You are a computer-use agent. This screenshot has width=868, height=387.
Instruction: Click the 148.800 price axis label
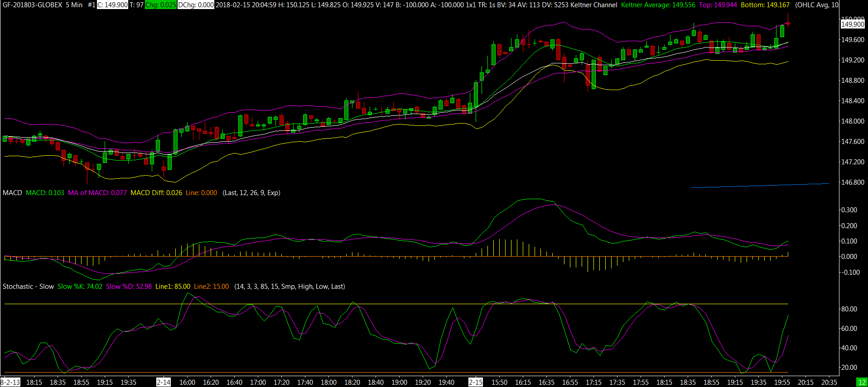[x=853, y=81]
